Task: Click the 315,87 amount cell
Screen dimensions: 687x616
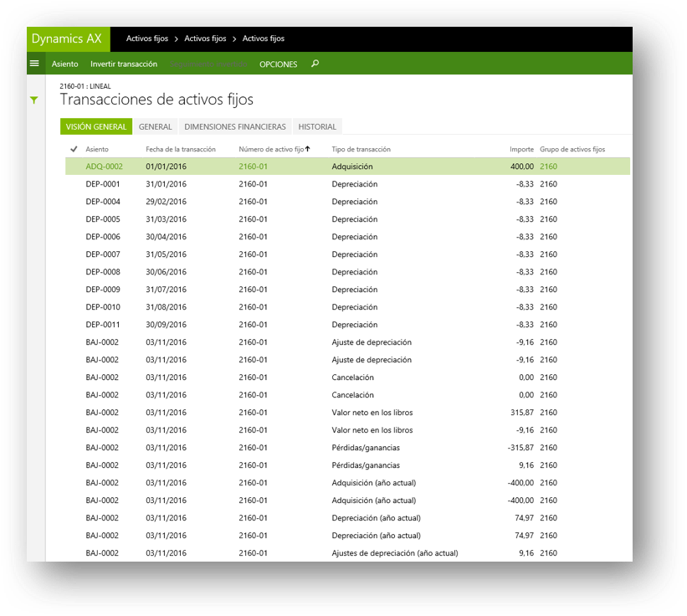Action: pyautogui.click(x=522, y=413)
